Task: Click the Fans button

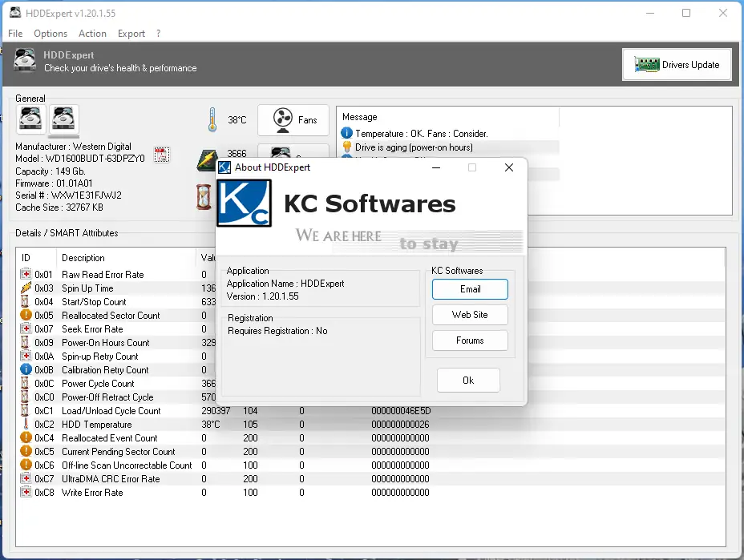Action: coord(293,120)
